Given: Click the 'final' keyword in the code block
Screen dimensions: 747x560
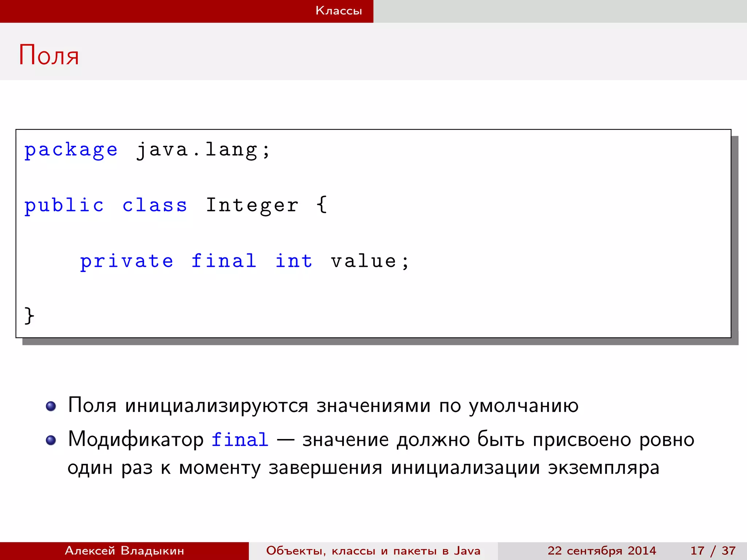Looking at the screenshot, I should (x=224, y=261).
